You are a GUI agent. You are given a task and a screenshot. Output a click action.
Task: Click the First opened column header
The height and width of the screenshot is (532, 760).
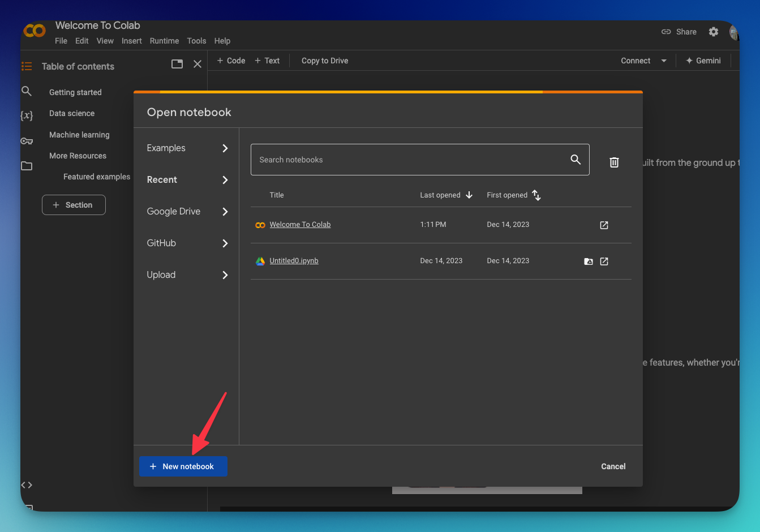[507, 195]
